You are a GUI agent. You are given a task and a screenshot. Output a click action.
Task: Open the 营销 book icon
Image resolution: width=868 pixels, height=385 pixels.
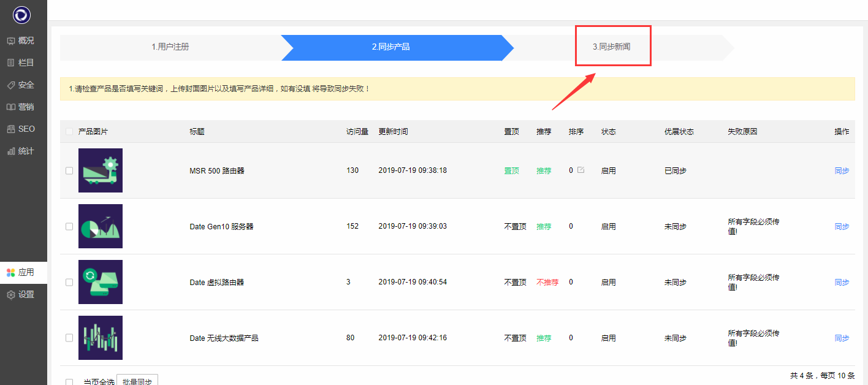coord(11,107)
